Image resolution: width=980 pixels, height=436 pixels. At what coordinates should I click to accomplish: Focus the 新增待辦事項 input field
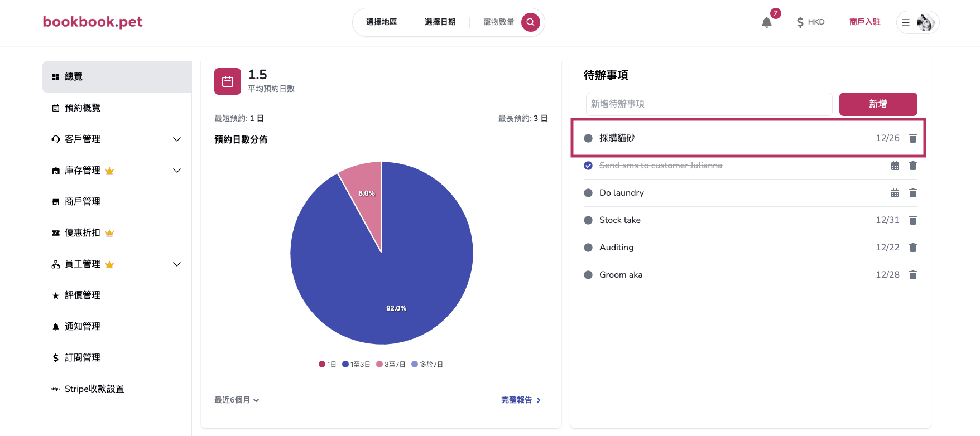[709, 104]
